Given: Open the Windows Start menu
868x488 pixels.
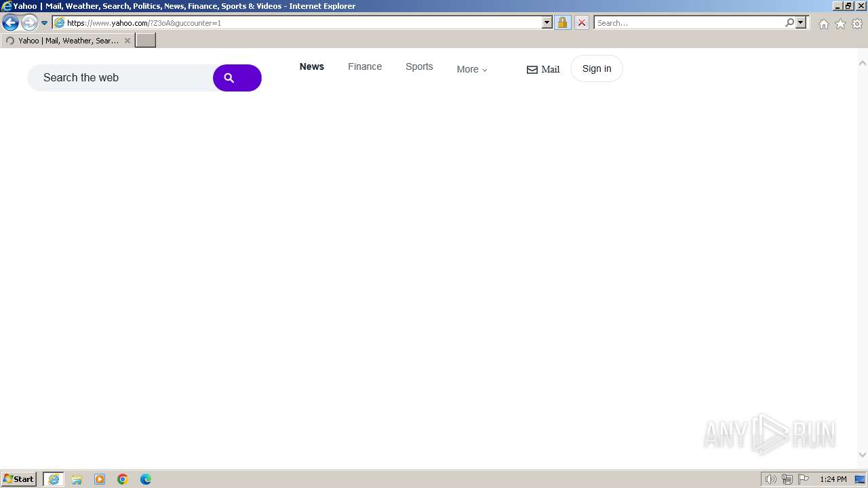Looking at the screenshot, I should pyautogui.click(x=19, y=479).
